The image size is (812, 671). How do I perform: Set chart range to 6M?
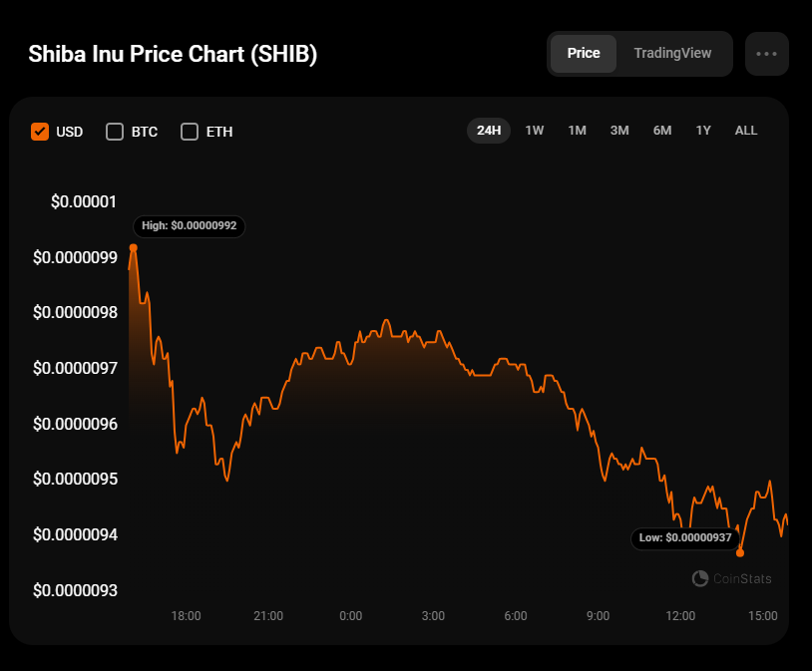(662, 131)
